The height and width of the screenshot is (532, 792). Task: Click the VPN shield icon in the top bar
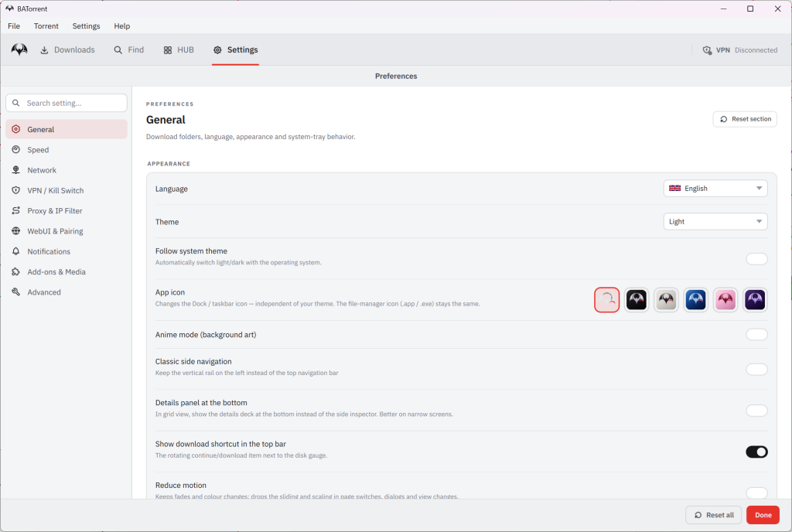pyautogui.click(x=707, y=50)
